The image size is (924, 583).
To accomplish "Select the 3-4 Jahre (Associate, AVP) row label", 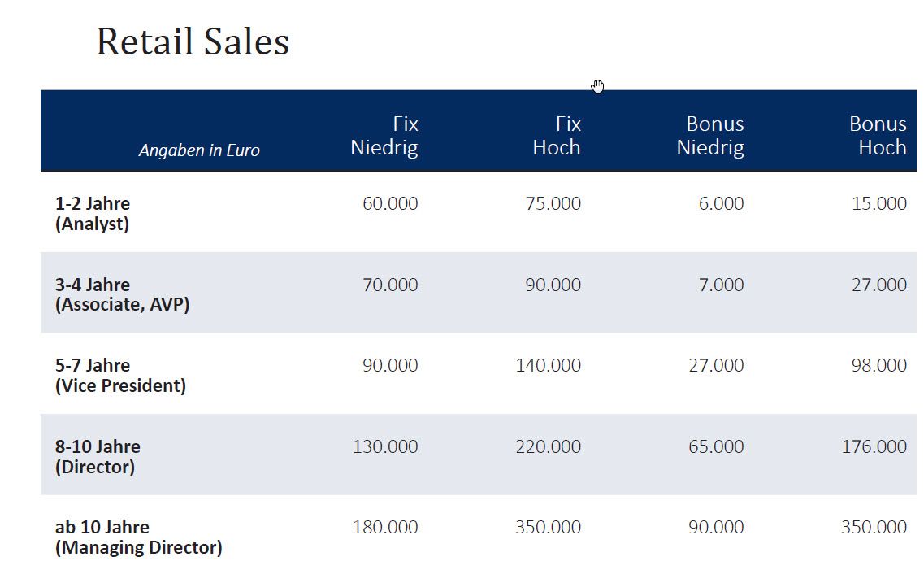I will coord(122,294).
